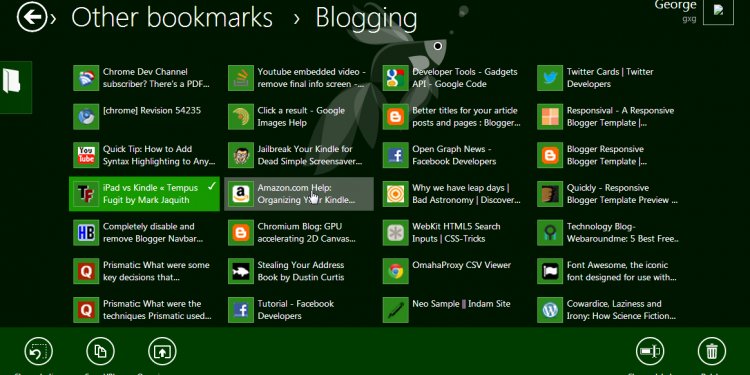The image size is (750, 375).
Task: Click Blogger icon for Blogger Responsive Blogger Template
Action: point(550,155)
